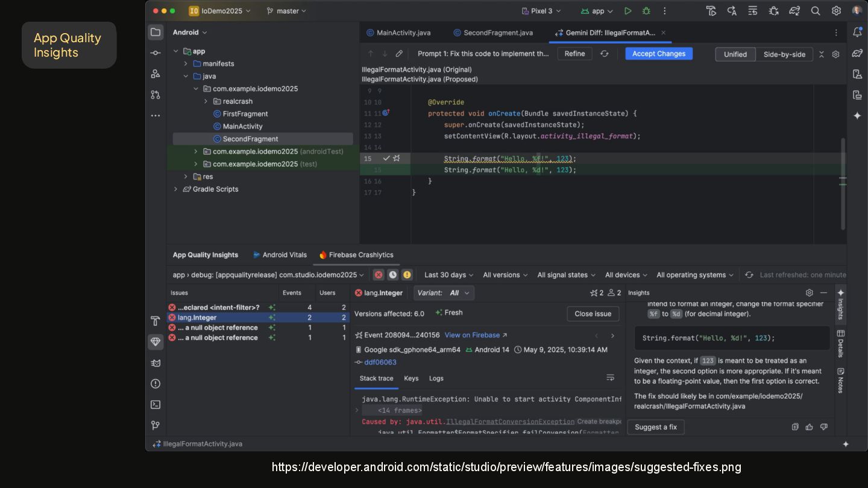Toggle soft wrap in the stack trace
Image resolution: width=868 pixels, height=488 pixels.
pyautogui.click(x=610, y=378)
